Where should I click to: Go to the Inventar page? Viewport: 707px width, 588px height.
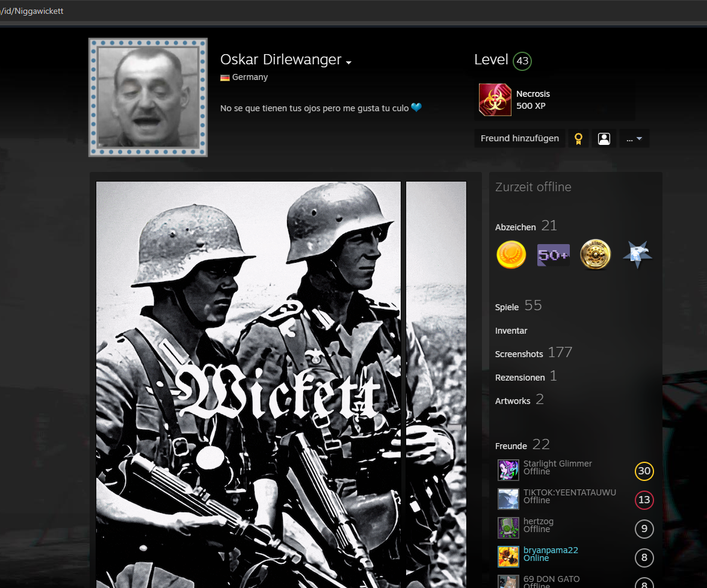[511, 331]
